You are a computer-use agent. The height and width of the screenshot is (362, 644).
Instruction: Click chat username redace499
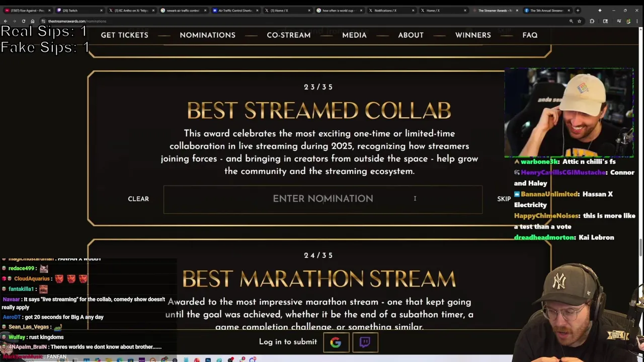pyautogui.click(x=21, y=268)
